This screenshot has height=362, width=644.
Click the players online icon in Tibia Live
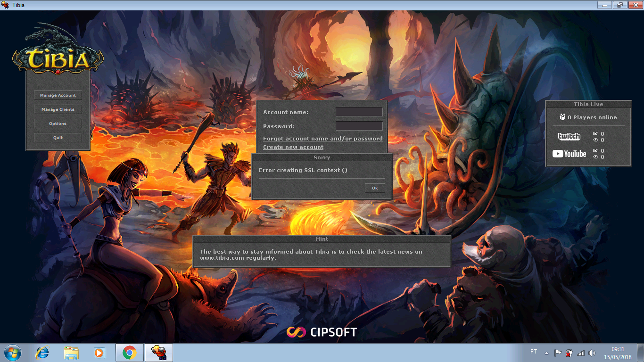pyautogui.click(x=562, y=117)
